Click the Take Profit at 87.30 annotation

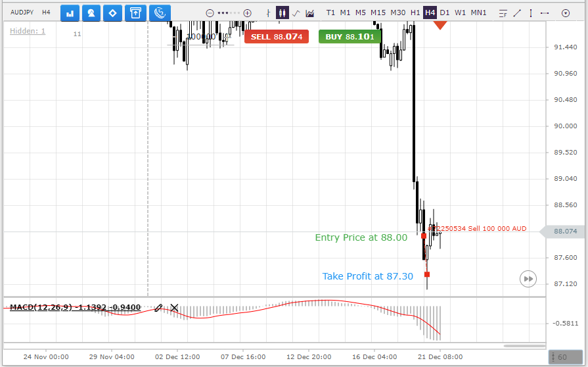tap(367, 276)
